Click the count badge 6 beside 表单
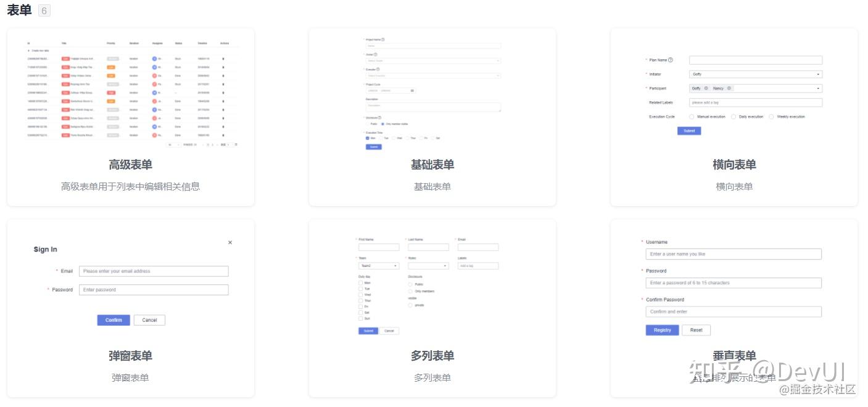Viewport: 868px width, 407px height. pyautogui.click(x=44, y=10)
